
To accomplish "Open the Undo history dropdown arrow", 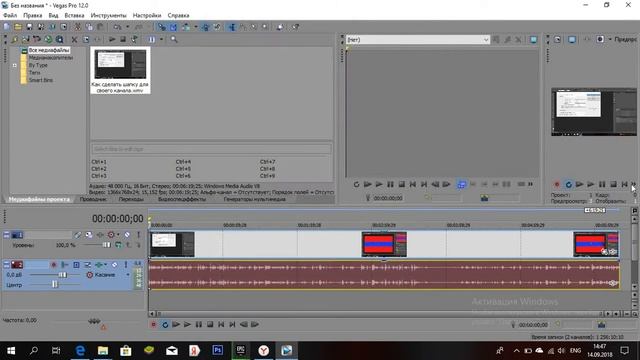I will click(x=127, y=27).
